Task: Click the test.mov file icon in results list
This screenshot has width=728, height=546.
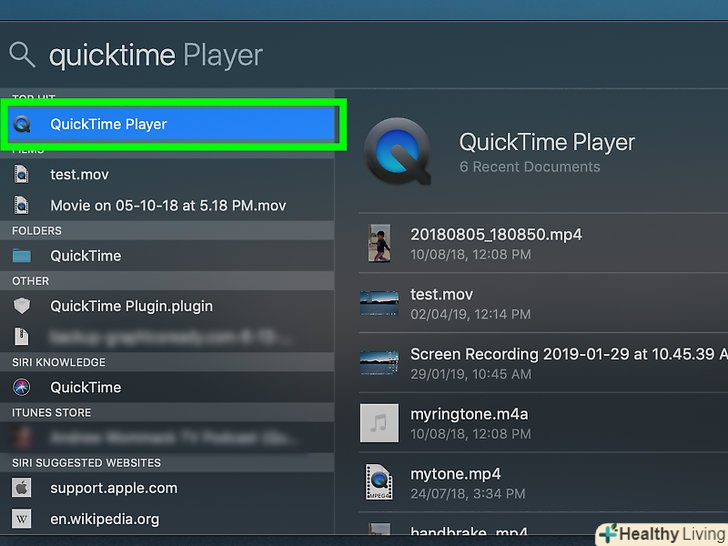Action: pyautogui.click(x=21, y=175)
